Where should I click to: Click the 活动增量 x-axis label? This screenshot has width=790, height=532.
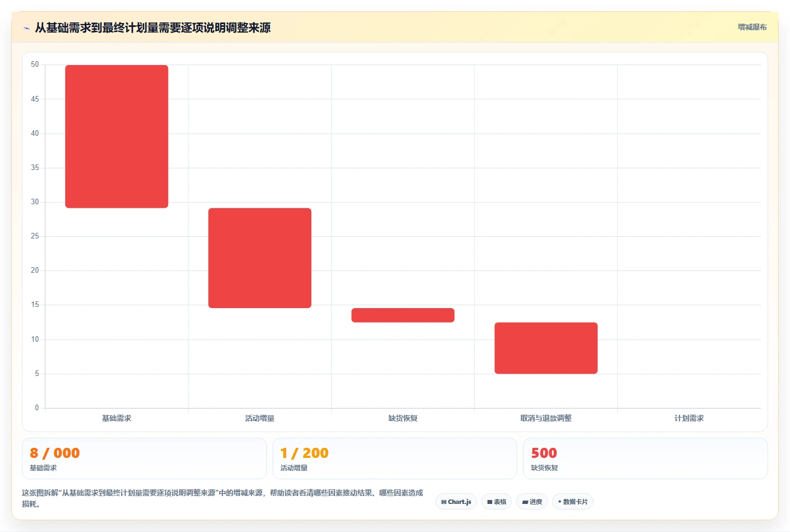[x=260, y=418]
